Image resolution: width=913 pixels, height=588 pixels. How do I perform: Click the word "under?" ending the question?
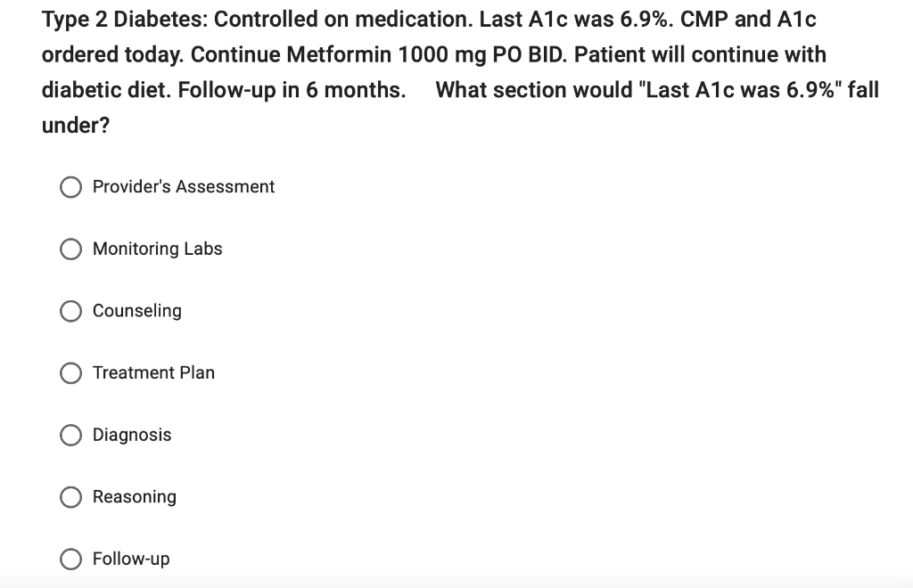coord(76,126)
